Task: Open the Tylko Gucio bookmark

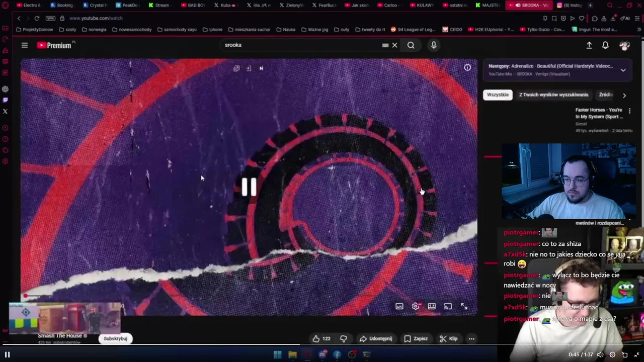Action: [x=542, y=30]
